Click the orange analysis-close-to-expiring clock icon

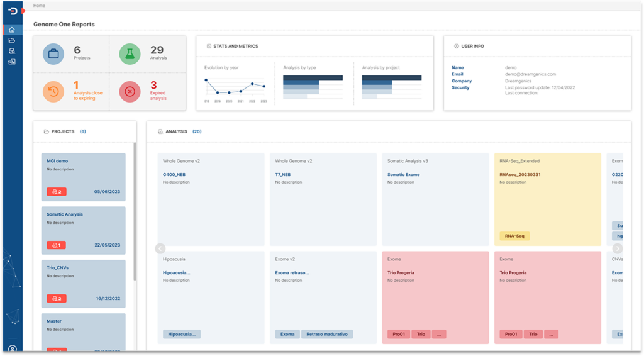point(53,91)
